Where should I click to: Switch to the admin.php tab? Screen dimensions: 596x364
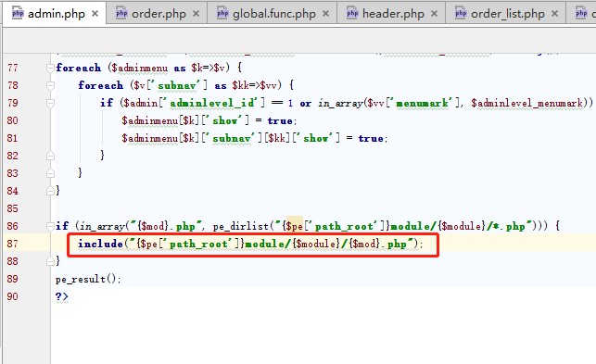point(55,14)
